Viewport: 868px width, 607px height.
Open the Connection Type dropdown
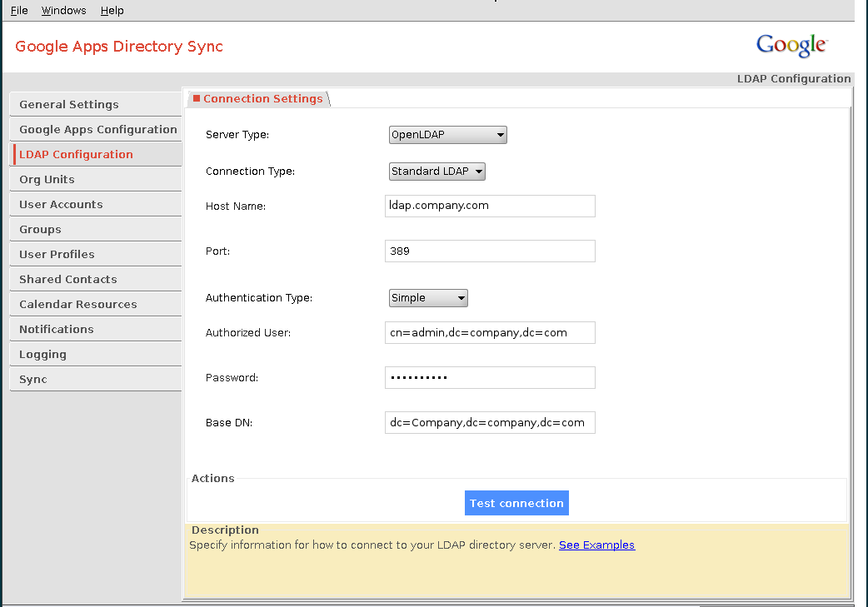(x=436, y=171)
